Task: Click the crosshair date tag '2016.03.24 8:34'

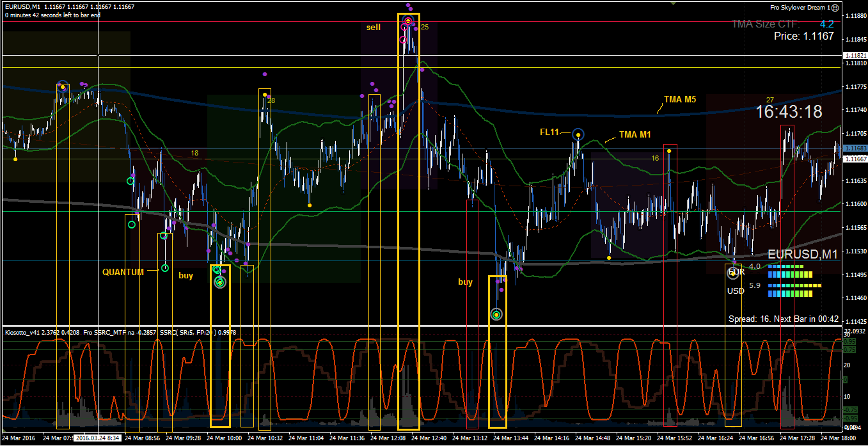Action: [x=98, y=438]
